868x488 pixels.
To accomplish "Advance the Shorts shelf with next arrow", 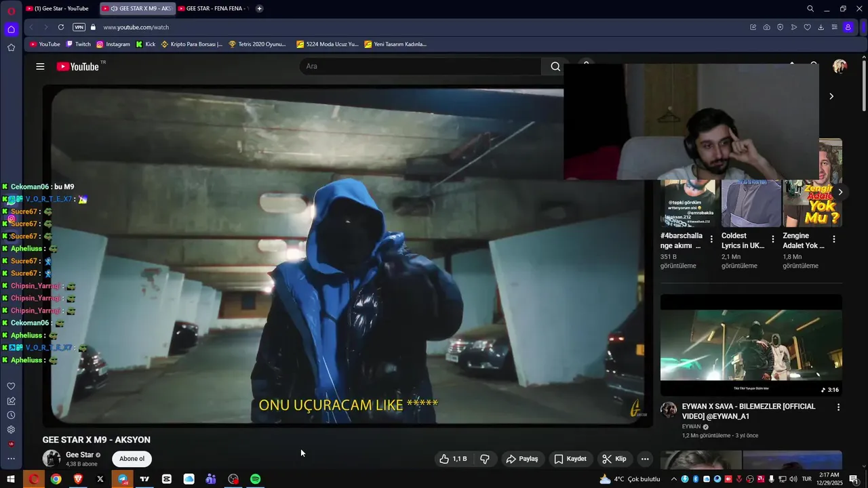I will click(840, 192).
